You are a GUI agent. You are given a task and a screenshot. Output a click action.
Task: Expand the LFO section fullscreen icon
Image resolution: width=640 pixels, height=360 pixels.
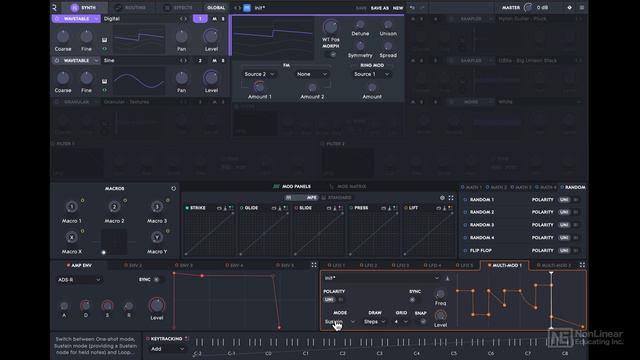(582, 265)
